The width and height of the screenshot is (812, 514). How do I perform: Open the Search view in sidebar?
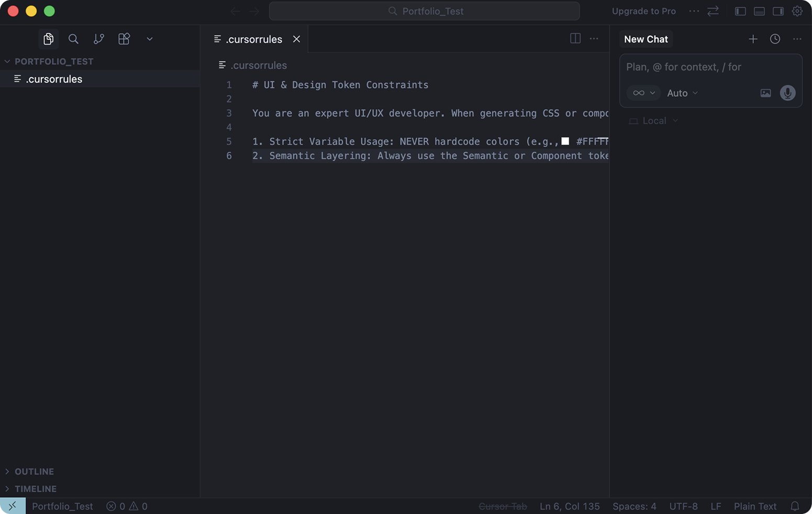tap(73, 39)
